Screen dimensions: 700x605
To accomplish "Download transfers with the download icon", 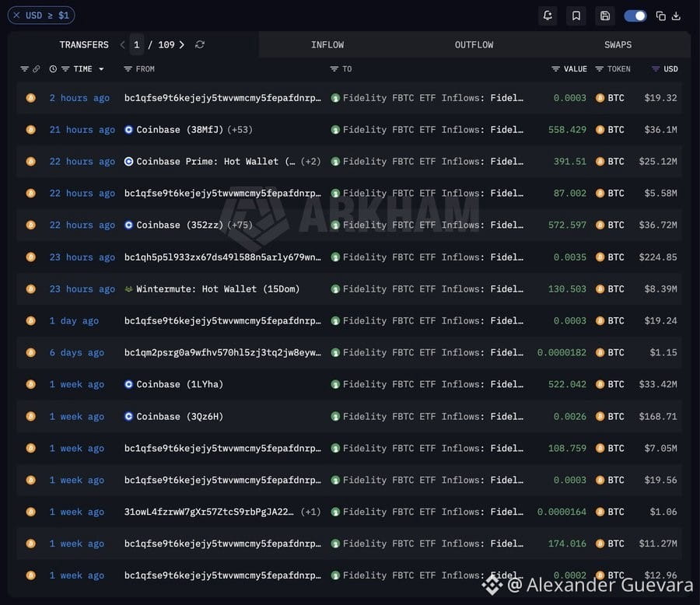I will pyautogui.click(x=676, y=16).
